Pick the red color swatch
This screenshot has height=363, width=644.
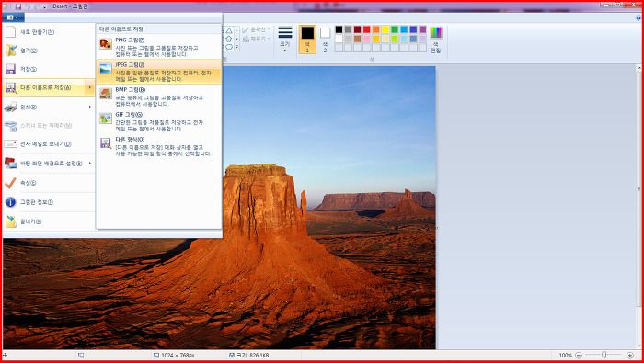(x=367, y=29)
